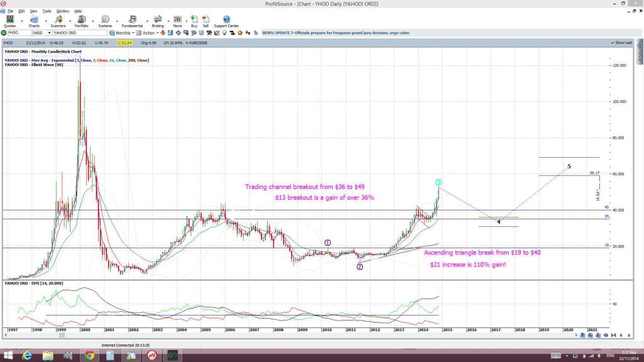Expand the dropdown arrow next to Charts
Screen dimensions: 644x362
[45, 21]
